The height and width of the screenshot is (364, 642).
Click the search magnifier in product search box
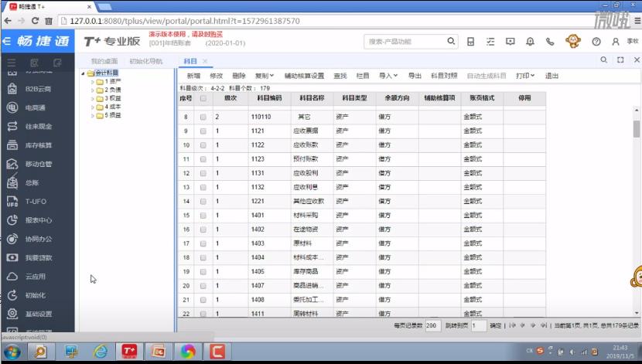click(x=451, y=41)
